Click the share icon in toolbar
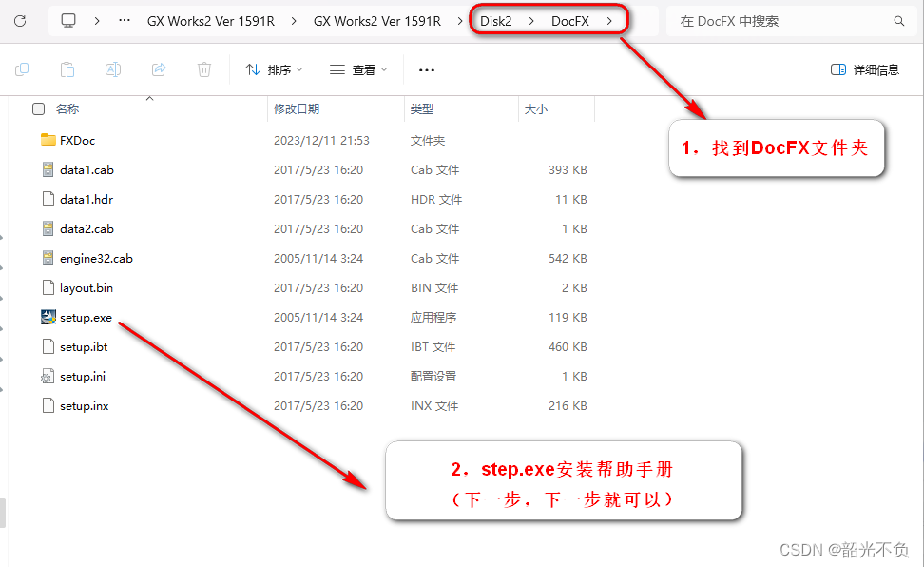This screenshot has width=924, height=567. pyautogui.click(x=159, y=69)
